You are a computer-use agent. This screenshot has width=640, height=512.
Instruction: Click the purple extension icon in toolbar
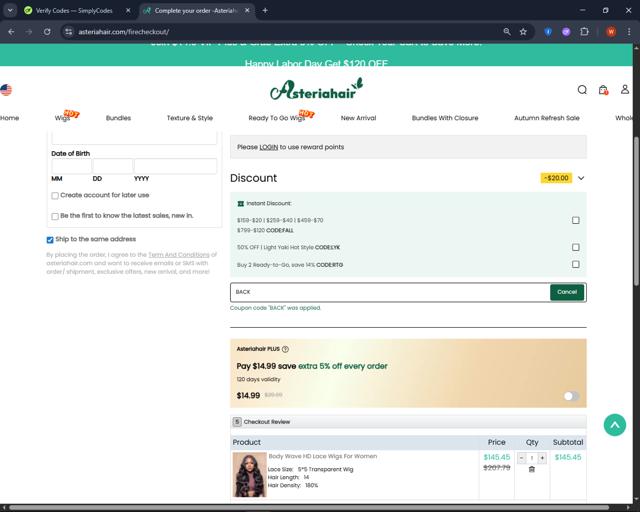pos(566,31)
